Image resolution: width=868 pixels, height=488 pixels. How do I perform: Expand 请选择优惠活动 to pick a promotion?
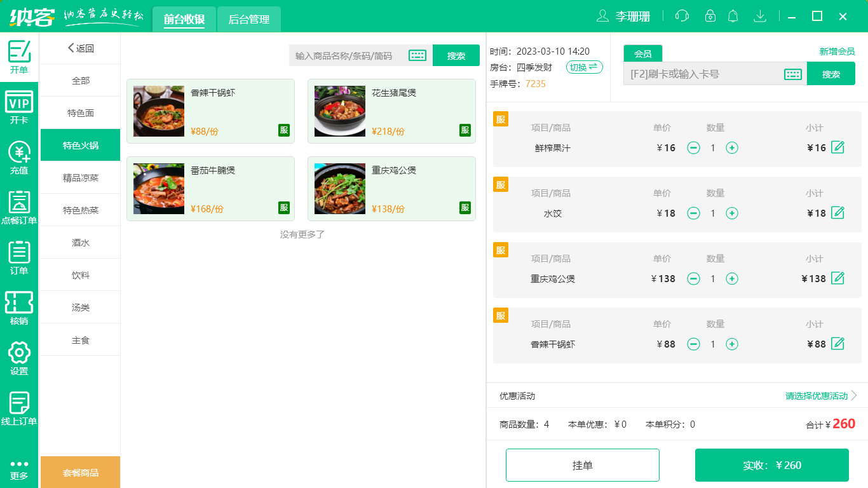[816, 396]
